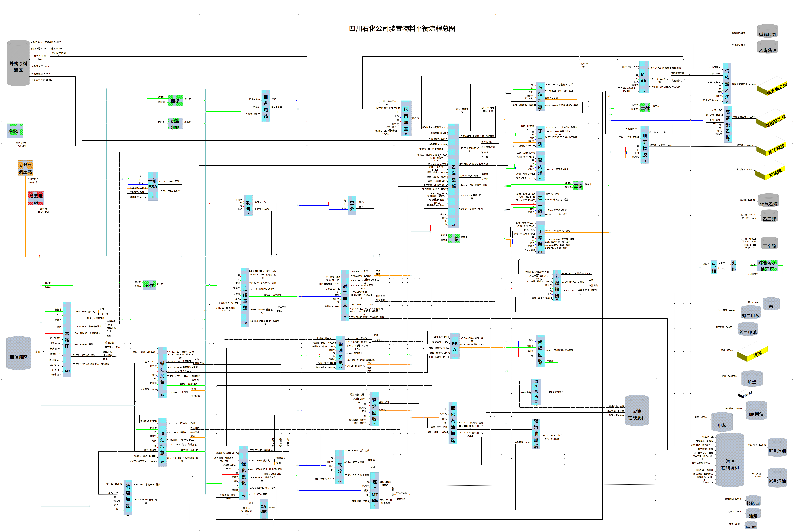Screen dimensions: 794x532
Task: Click the 综合污水处理厂 green block
Action: 767,266
